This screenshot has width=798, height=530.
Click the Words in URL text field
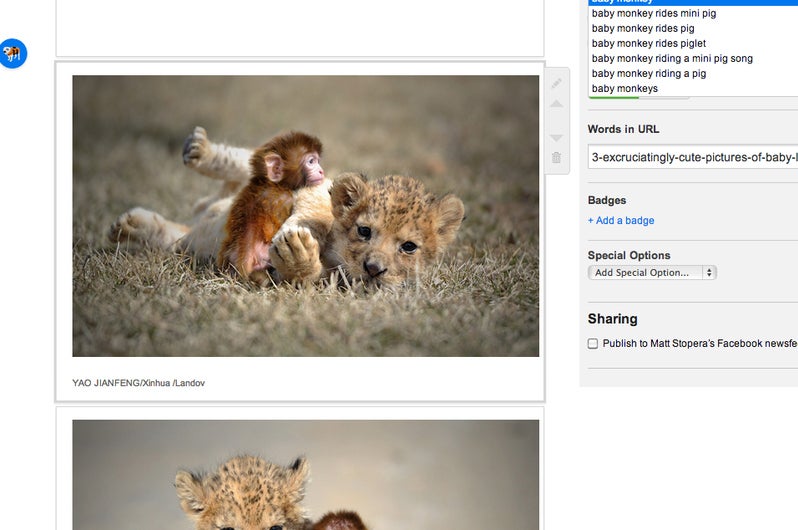(x=692, y=157)
